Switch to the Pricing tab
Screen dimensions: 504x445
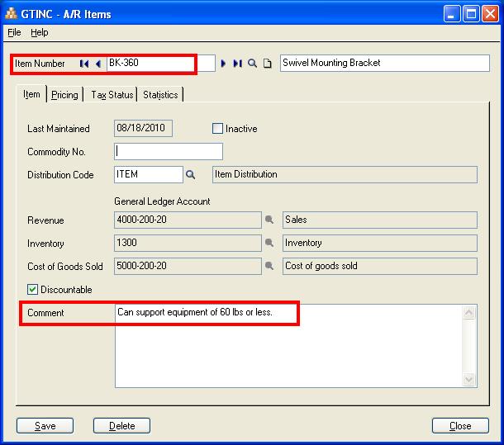coord(64,95)
